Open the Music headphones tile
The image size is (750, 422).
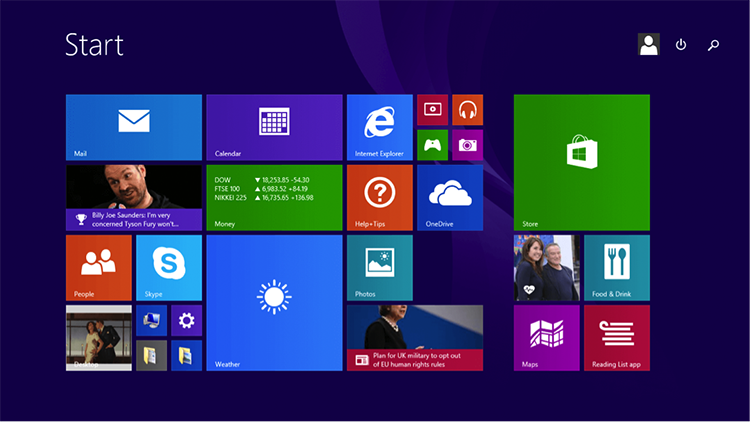(468, 110)
